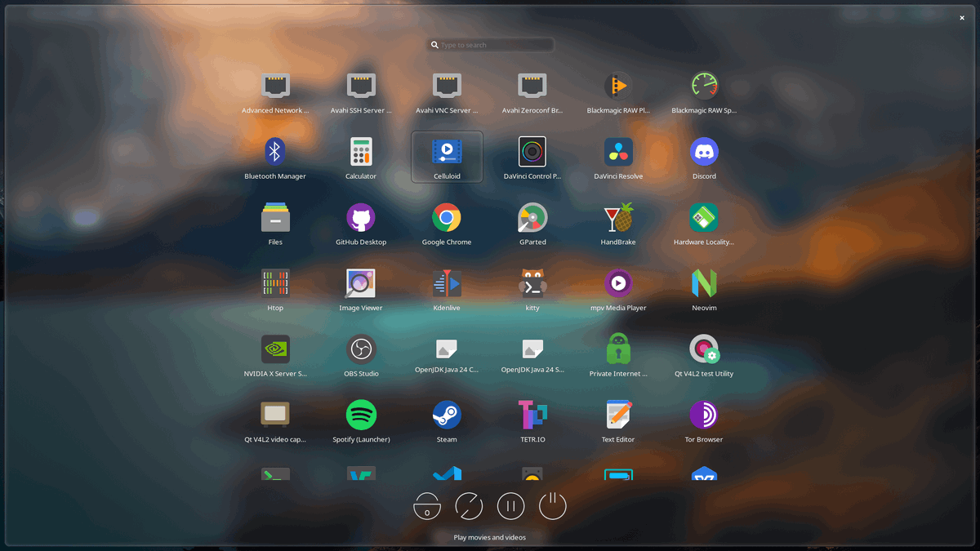Launch Qt V4L2 video capture utility

tap(275, 421)
